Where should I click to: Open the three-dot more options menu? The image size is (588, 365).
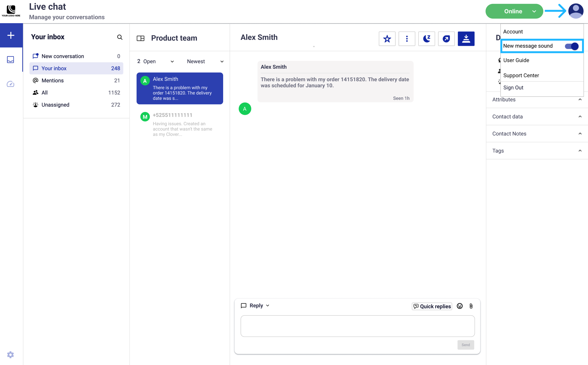(407, 39)
